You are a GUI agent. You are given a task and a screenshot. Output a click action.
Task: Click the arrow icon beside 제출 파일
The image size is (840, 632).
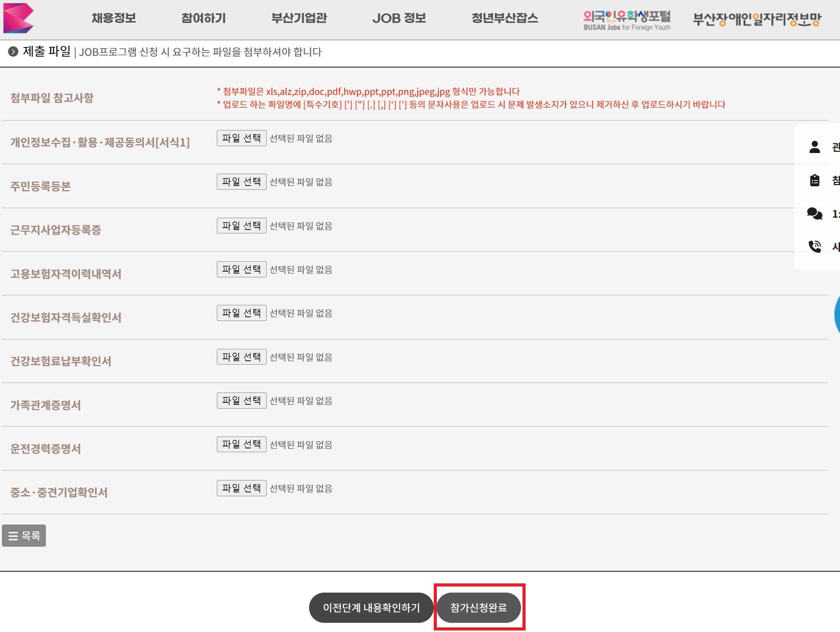click(x=13, y=52)
